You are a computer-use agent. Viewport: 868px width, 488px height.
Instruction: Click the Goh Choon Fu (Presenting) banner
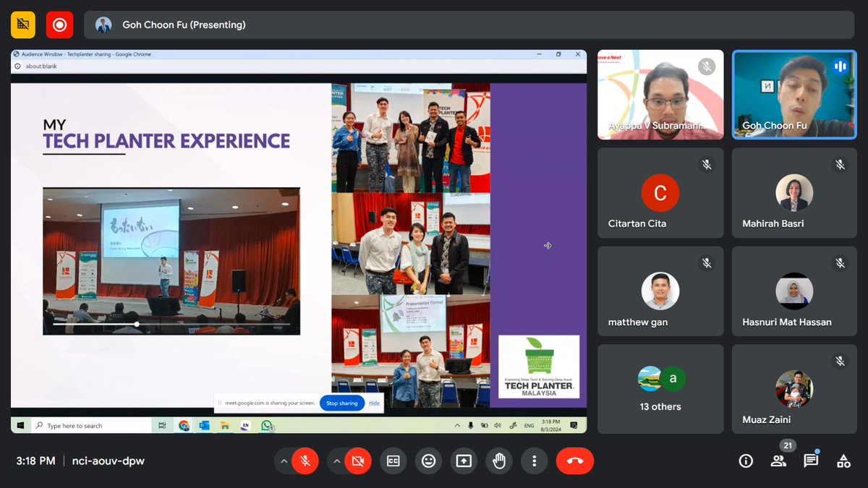469,25
